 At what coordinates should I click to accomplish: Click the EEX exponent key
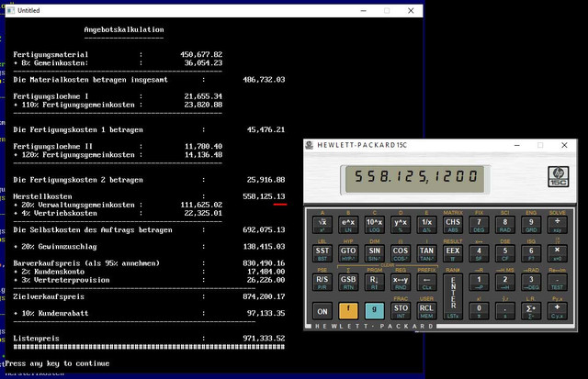coord(453,253)
